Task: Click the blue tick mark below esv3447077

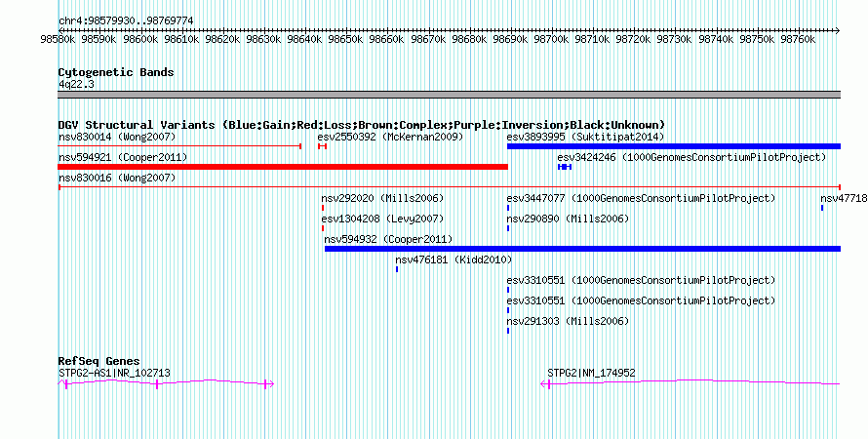Action: [x=508, y=208]
